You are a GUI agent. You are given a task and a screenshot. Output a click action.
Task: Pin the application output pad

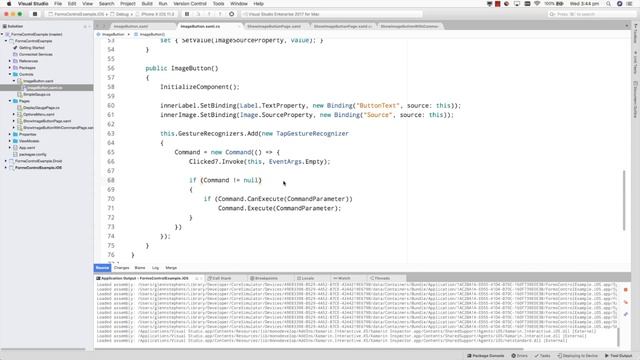[x=625, y=314]
